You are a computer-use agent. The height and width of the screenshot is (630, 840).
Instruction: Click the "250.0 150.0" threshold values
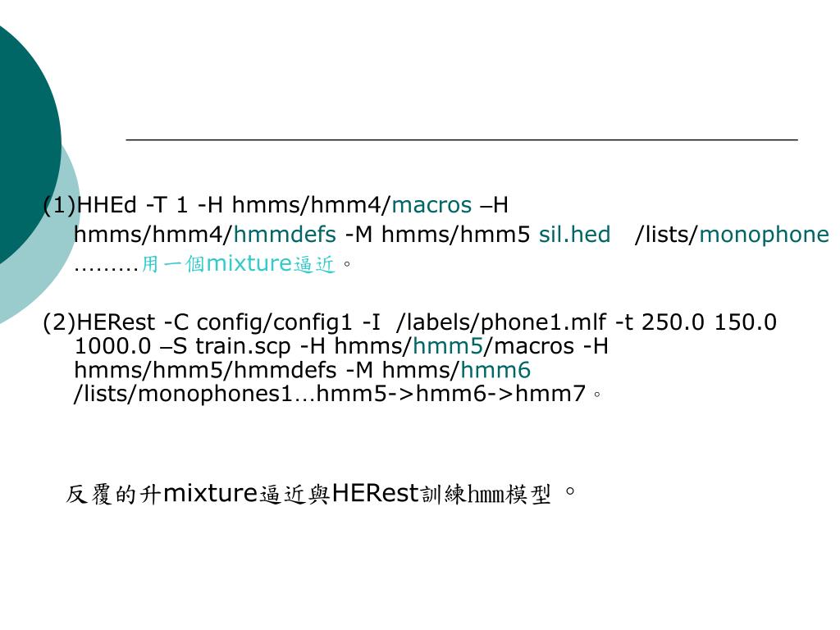coord(709,322)
